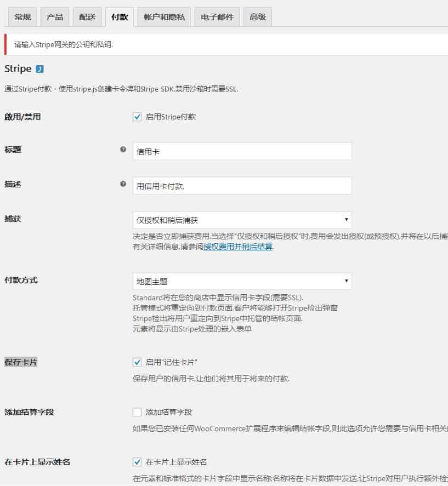Switch to the 产品 tab
Screen dimensions: 448x486
click(55, 17)
